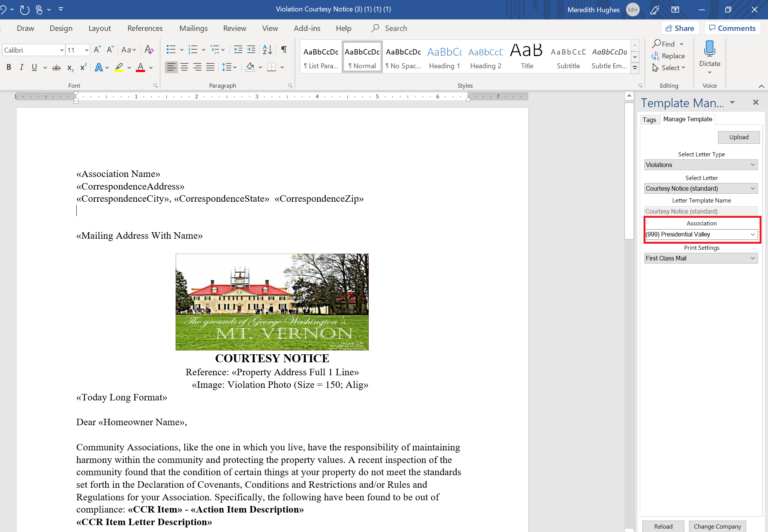Apply Heading 1 style
Screen dimensions: 768x532
pyautogui.click(x=445, y=57)
